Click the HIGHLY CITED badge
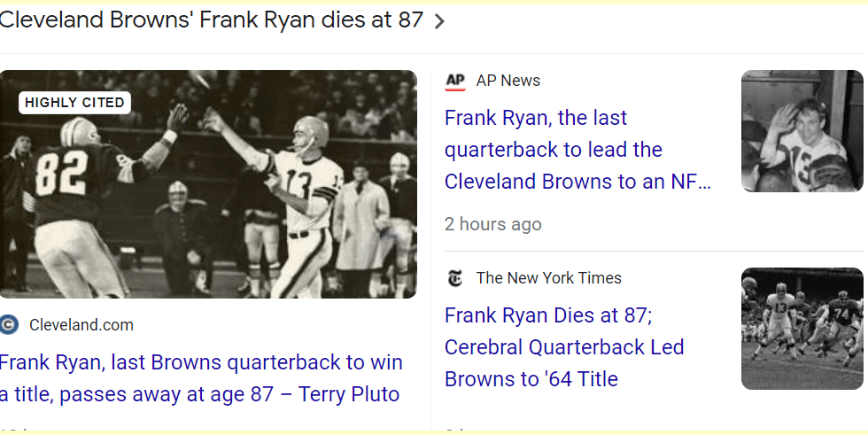 click(x=74, y=103)
